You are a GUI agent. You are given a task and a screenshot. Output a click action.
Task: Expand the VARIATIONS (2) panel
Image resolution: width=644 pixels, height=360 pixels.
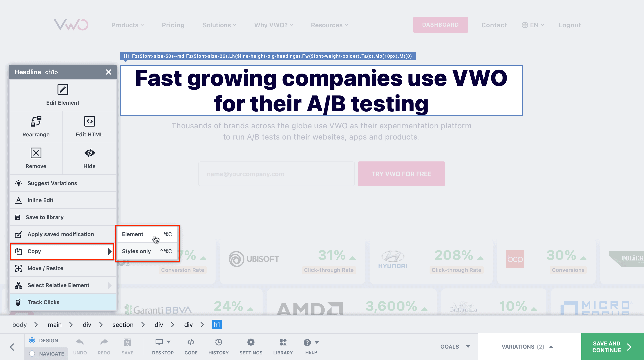click(x=527, y=347)
